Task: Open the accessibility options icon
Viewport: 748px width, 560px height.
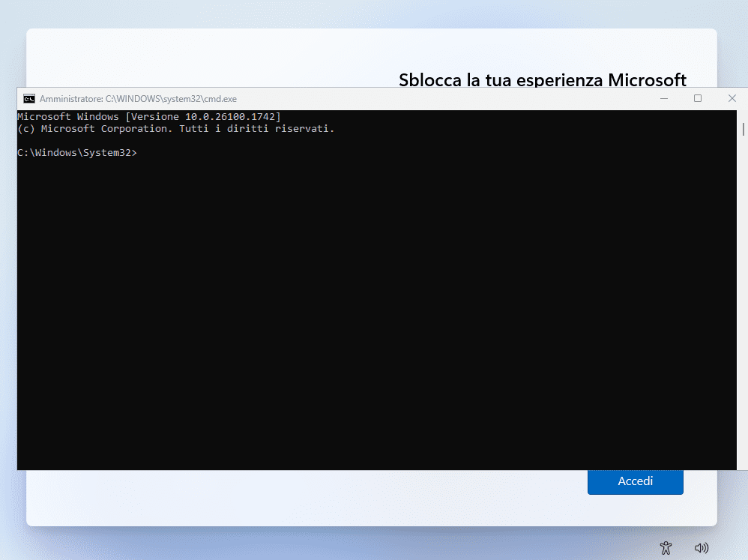Action: [x=665, y=548]
